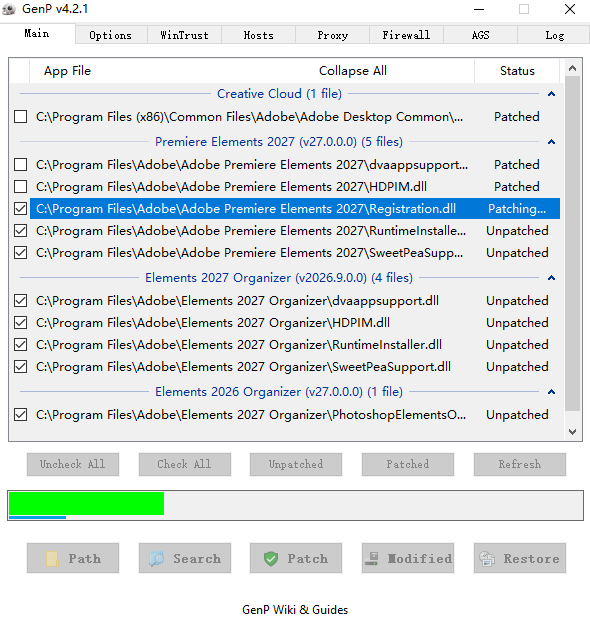Click the scroll-down arrow of the file list
The height and width of the screenshot is (628, 590).
click(x=572, y=432)
